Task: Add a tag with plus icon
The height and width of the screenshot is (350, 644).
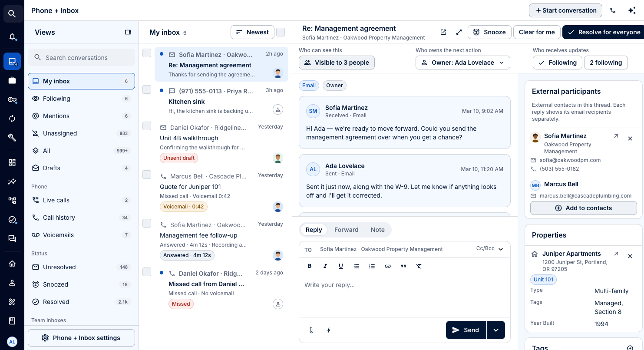Action: [630, 348]
